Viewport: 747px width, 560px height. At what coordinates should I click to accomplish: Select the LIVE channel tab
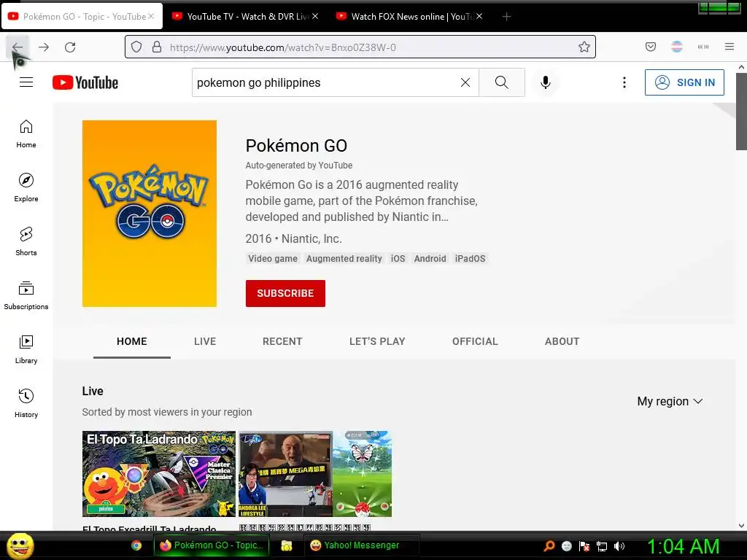(x=205, y=341)
